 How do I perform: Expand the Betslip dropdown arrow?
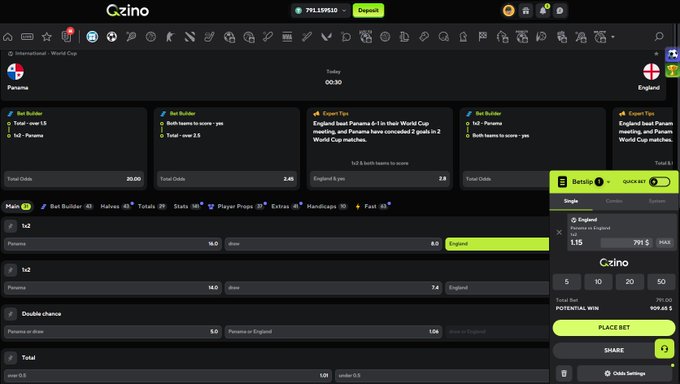point(608,182)
